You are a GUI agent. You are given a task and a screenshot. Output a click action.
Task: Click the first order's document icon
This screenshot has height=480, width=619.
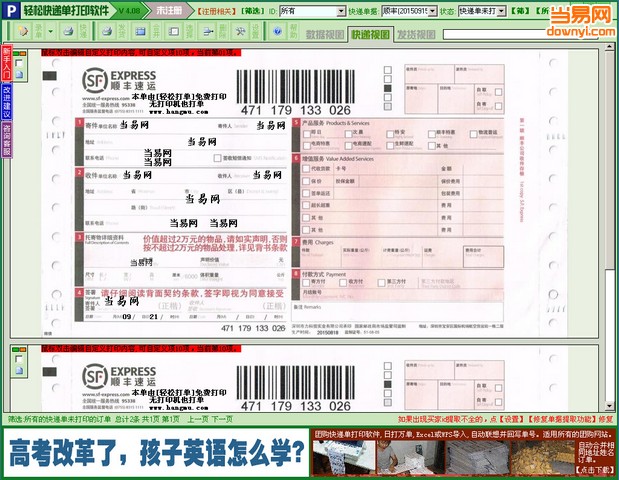click(19, 74)
